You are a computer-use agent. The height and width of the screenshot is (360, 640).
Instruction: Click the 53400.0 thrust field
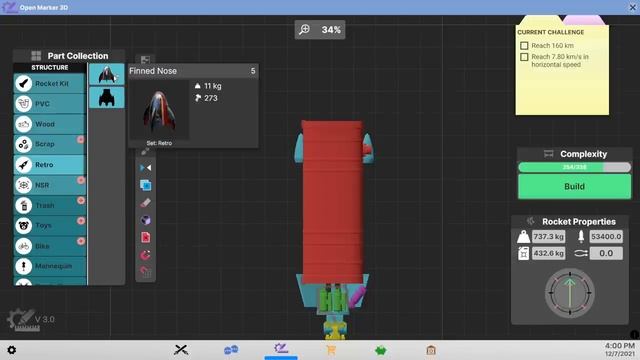[x=606, y=236]
